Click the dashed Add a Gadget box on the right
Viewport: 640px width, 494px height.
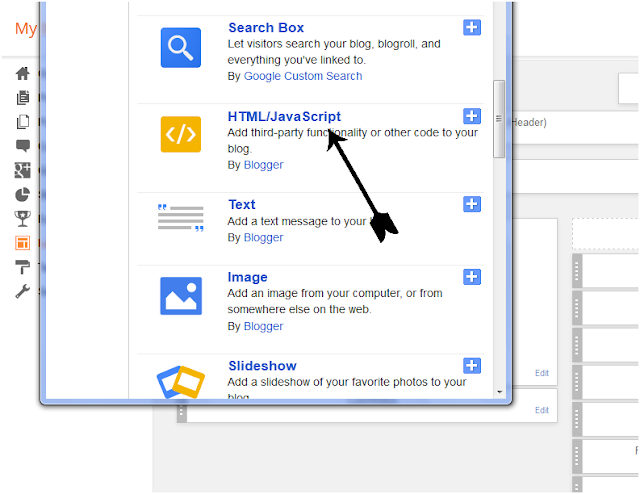[x=606, y=234]
